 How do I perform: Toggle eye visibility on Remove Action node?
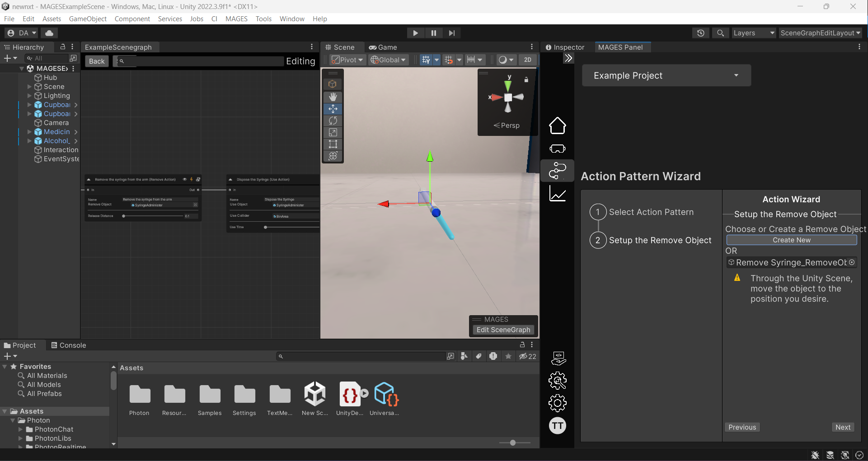click(x=184, y=179)
